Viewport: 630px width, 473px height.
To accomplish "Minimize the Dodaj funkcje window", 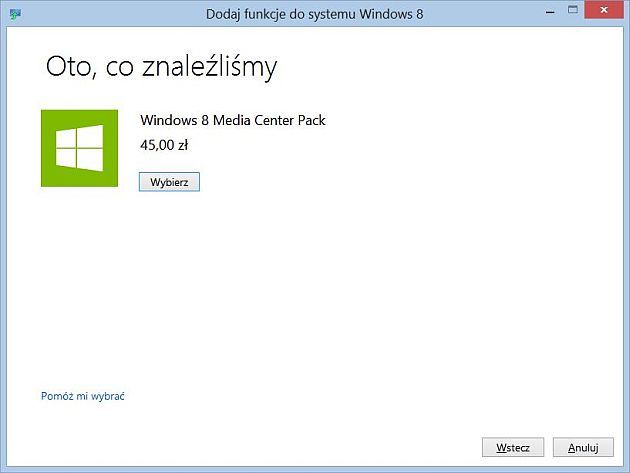I will click(550, 11).
